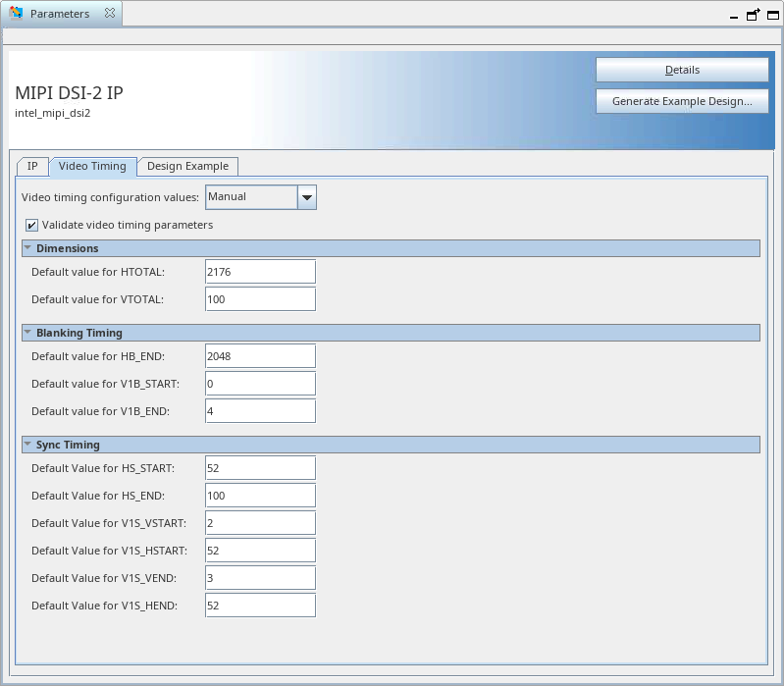The height and width of the screenshot is (686, 784).
Task: Click 'Default Value for HS_START:' label
Action: (x=103, y=468)
